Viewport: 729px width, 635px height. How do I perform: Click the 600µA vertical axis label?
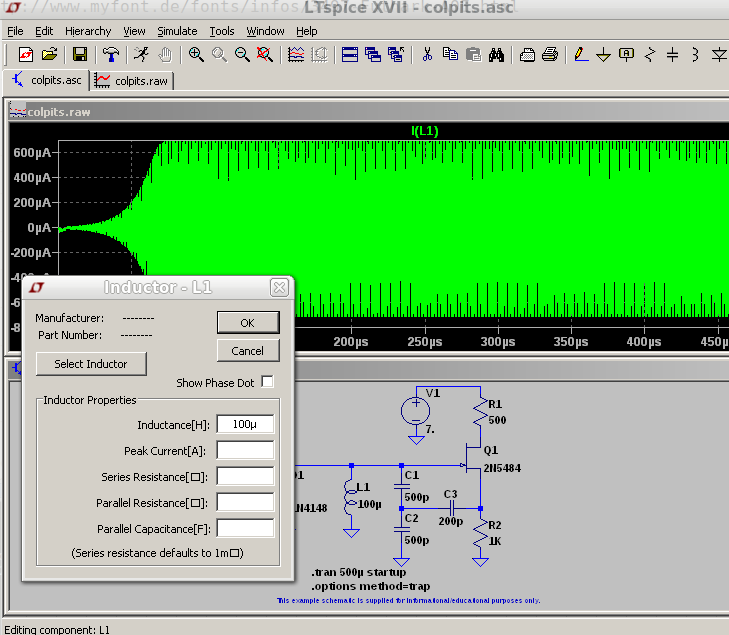coord(32,152)
